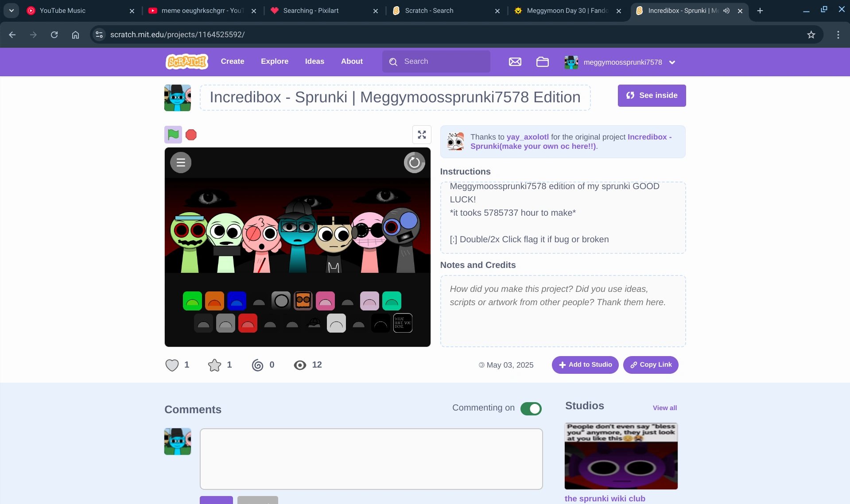Image resolution: width=850 pixels, height=504 pixels.
Task: Select the red sprunki icon in second row
Action: tap(248, 323)
